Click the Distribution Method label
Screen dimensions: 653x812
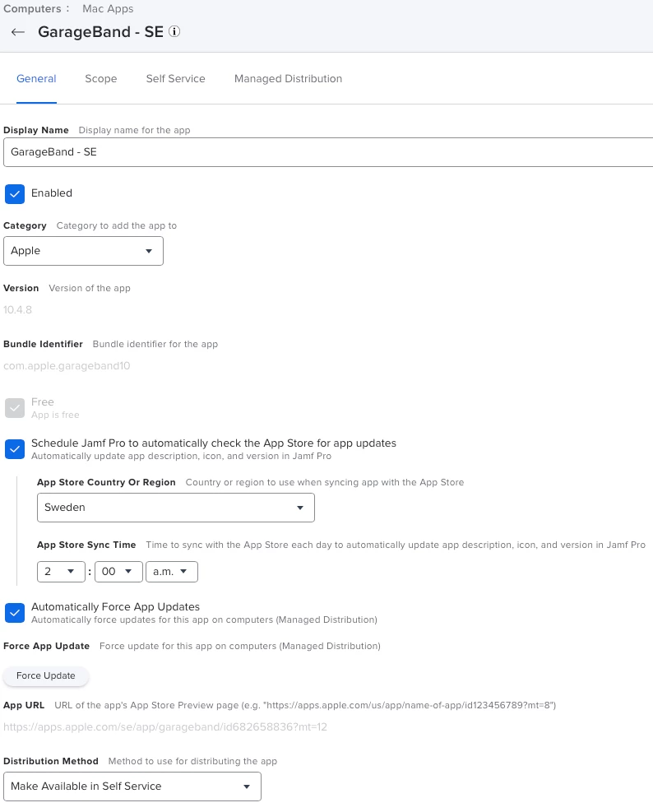point(51,761)
